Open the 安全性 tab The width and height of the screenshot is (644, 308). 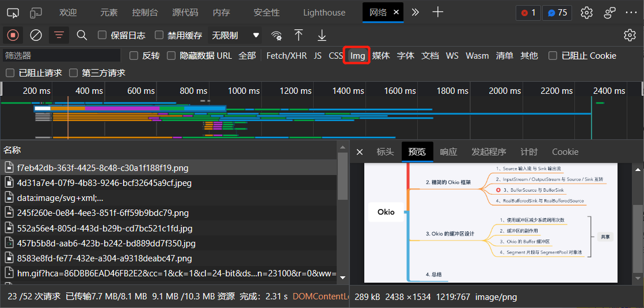(266, 12)
